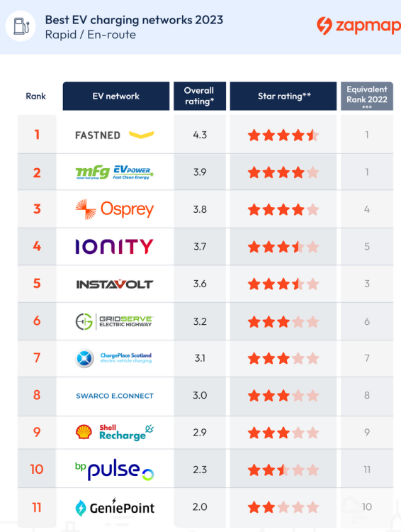The width and height of the screenshot is (401, 532).
Task: Click the Gridserve Electric Highway logo
Action: [115, 321]
